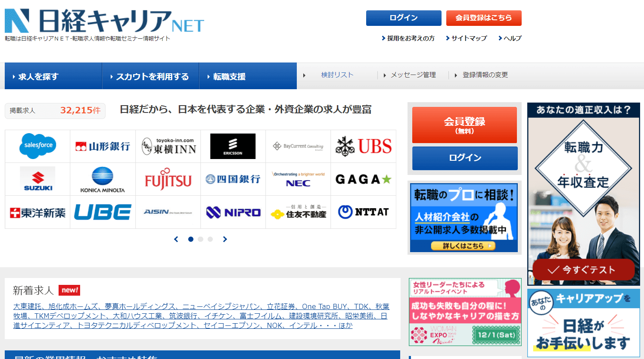This screenshot has height=359, width=644.
Task: Select the 四国銀行 logo tile
Action: tap(233, 179)
